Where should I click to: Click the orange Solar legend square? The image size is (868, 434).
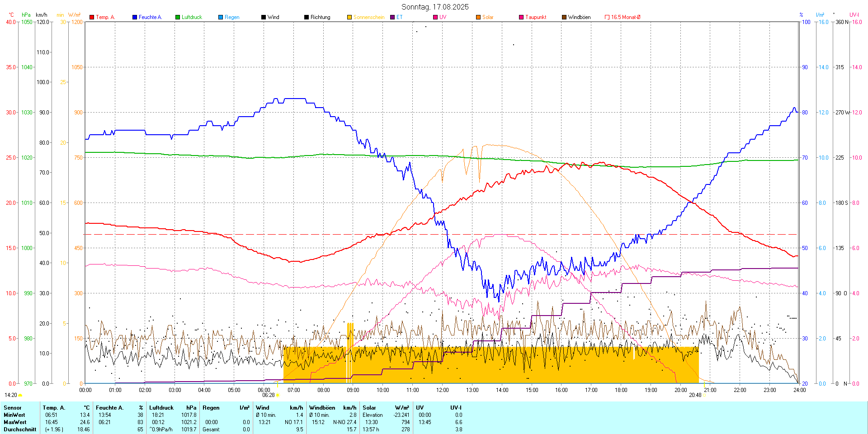[x=478, y=17]
